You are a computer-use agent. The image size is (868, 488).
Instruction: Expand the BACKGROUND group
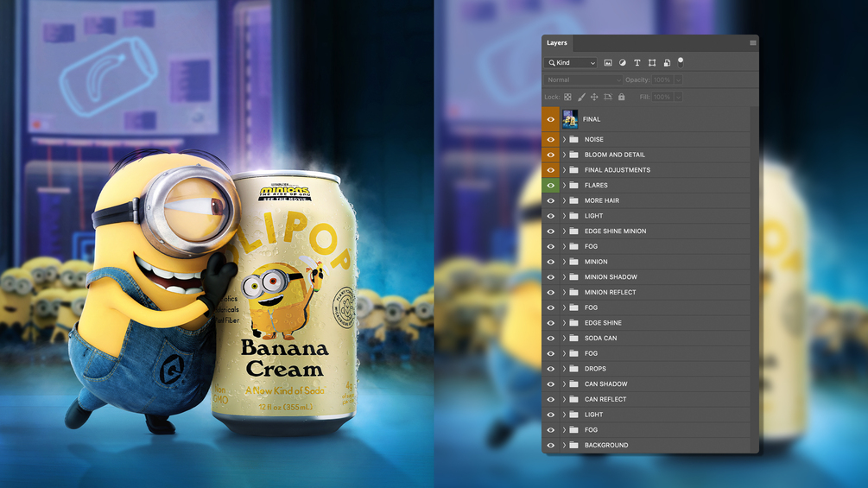564,445
